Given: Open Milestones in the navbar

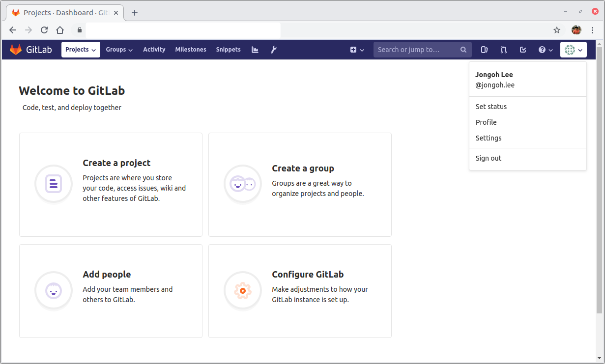Looking at the screenshot, I should (x=191, y=50).
